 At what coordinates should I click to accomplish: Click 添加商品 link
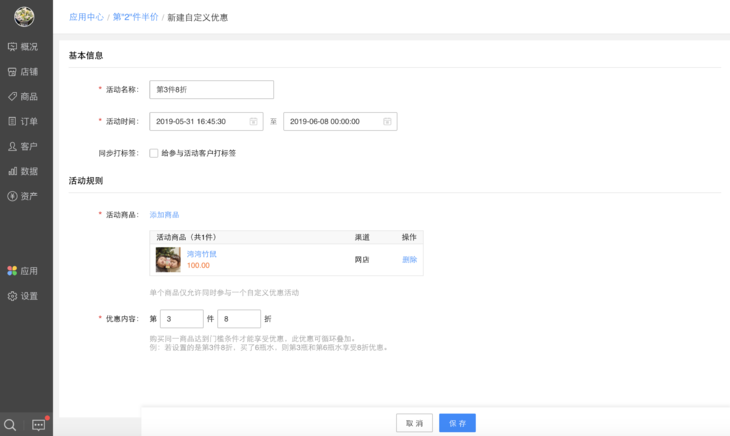pos(164,215)
